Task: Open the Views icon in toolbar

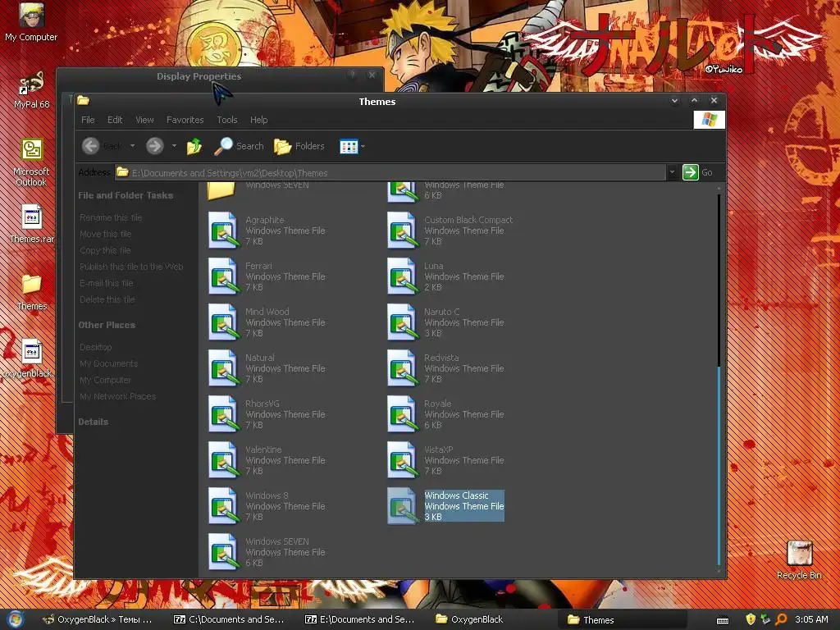Action: click(x=349, y=146)
